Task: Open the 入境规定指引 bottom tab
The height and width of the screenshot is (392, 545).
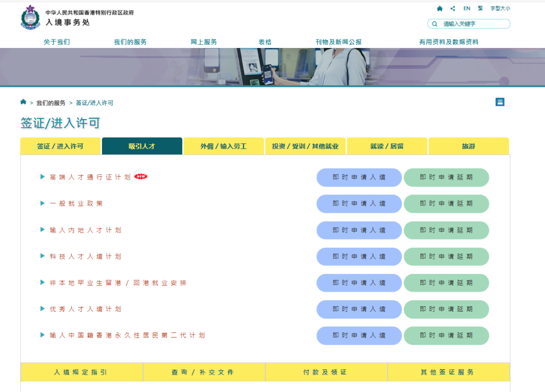Action: [x=81, y=372]
